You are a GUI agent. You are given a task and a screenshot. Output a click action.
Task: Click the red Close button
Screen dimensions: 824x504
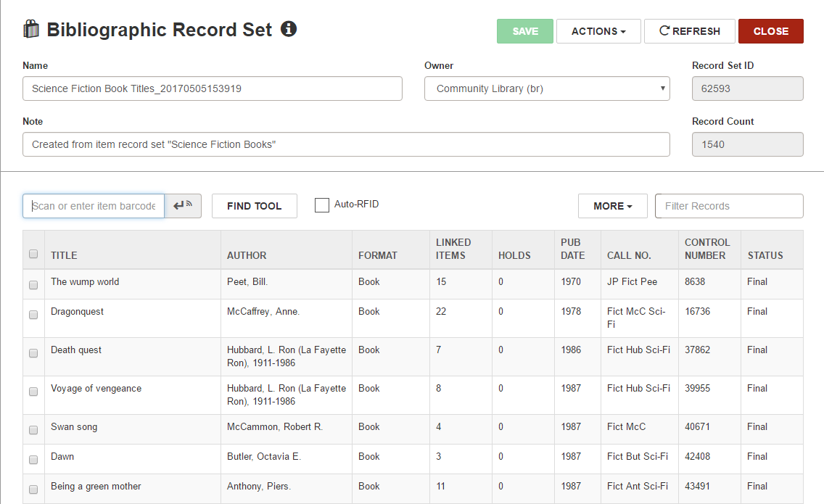[x=771, y=31]
